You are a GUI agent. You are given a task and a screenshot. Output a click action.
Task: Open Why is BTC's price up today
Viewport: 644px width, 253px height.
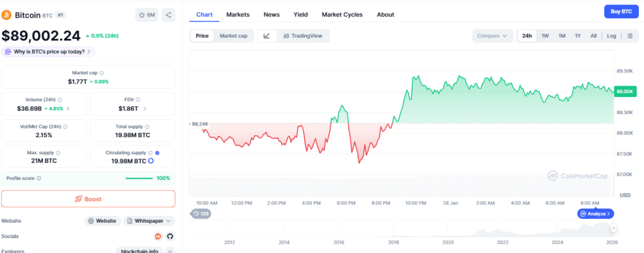coord(49,52)
